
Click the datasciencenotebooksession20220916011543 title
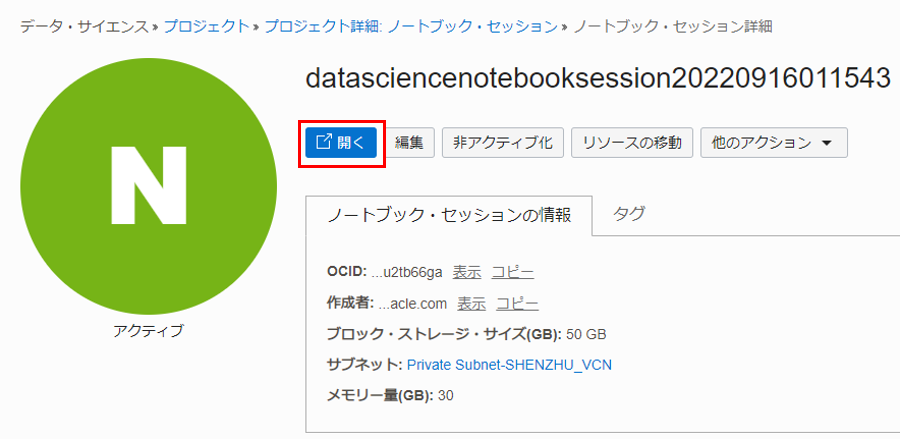click(597, 80)
